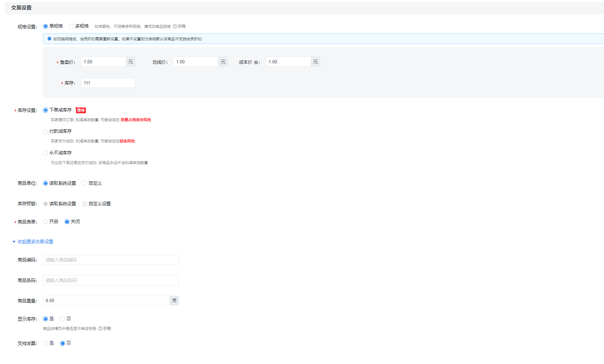Click the 永不减库存 description text
This screenshot has width=604, height=364.
[x=100, y=163]
